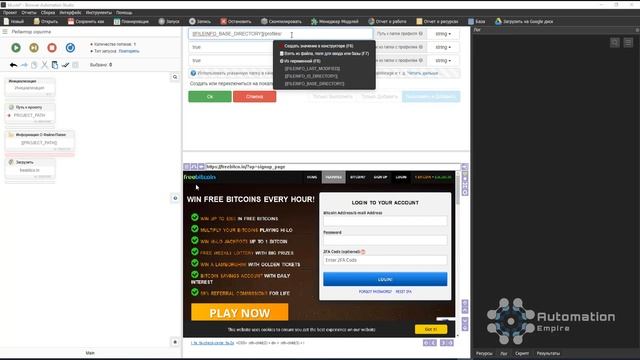
Task: Click the blue LOGIN button
Action: pyautogui.click(x=385, y=279)
